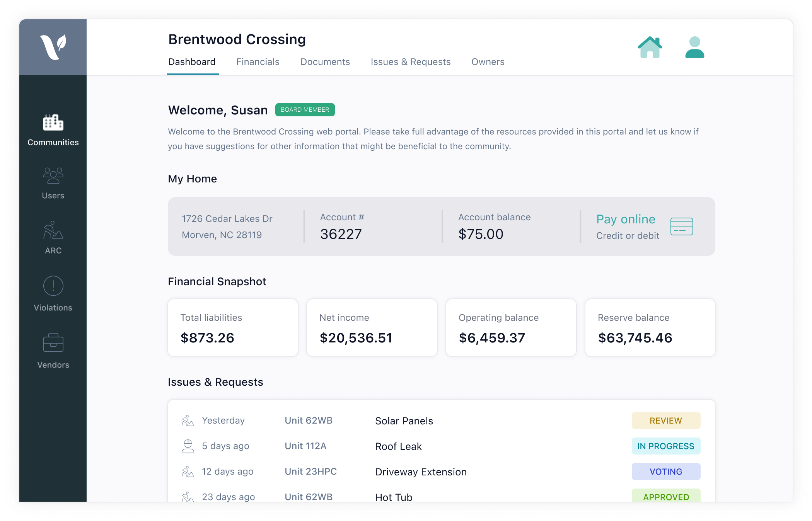Click the Brentwood Crossing title
The image size is (812, 521).
[x=237, y=39]
